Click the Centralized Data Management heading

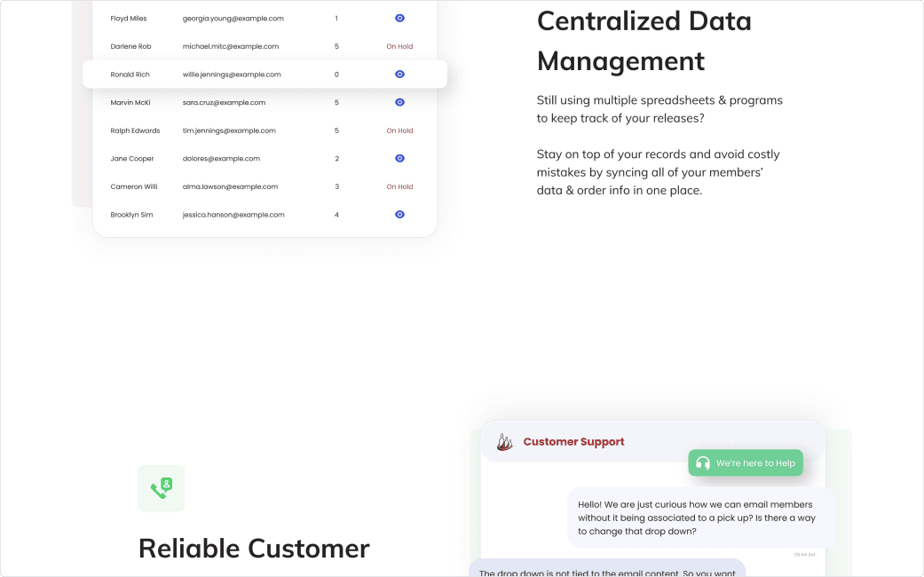(x=632, y=41)
